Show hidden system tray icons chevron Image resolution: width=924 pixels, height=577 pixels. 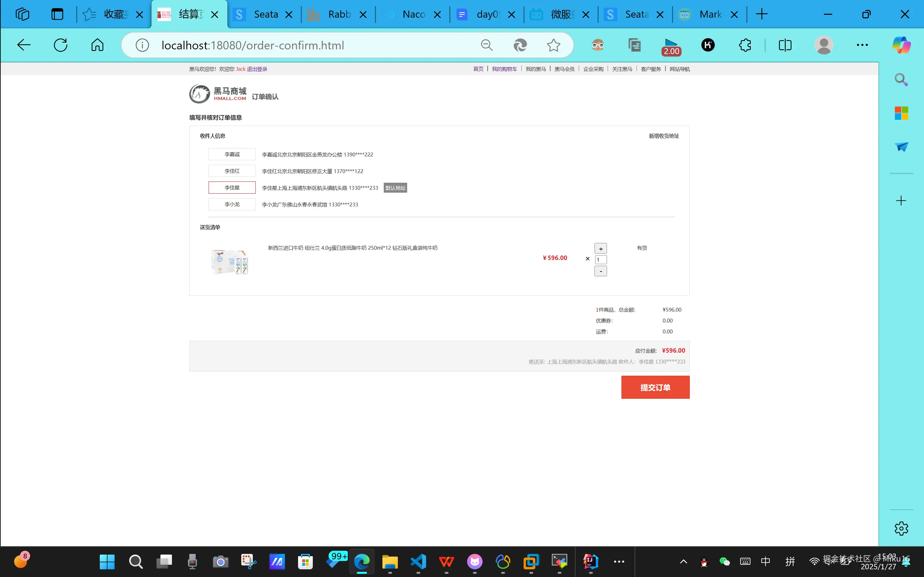(683, 561)
